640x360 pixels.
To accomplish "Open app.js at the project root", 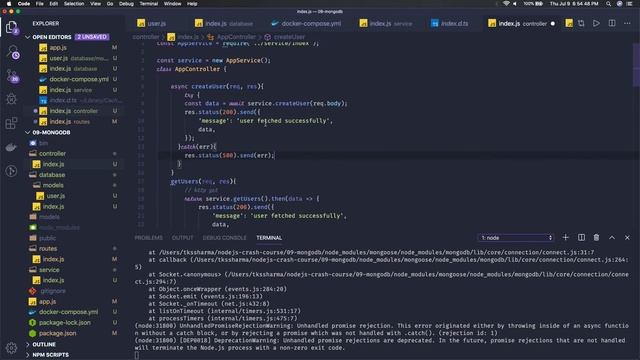I will 48,302.
